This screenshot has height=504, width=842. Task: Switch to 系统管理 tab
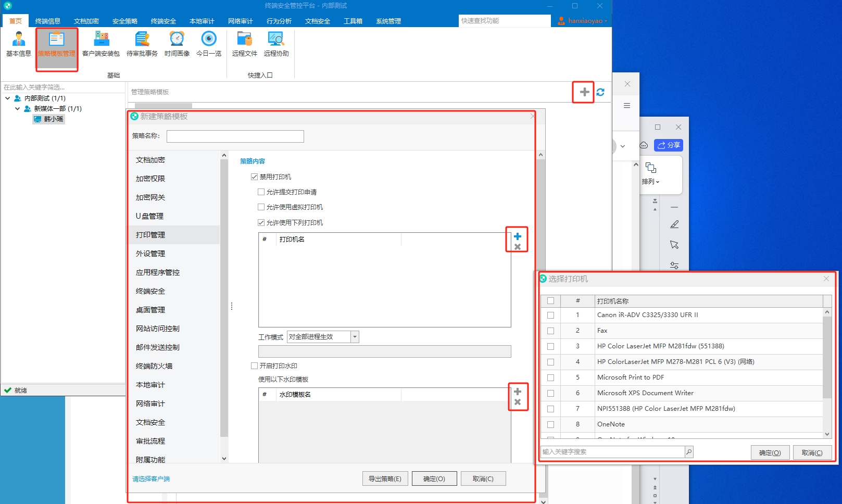[388, 21]
